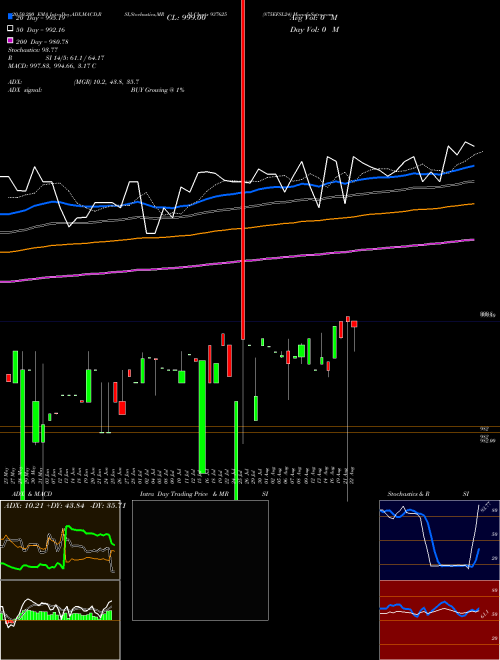Open the ADX indicator chart panel

[x=60, y=540]
